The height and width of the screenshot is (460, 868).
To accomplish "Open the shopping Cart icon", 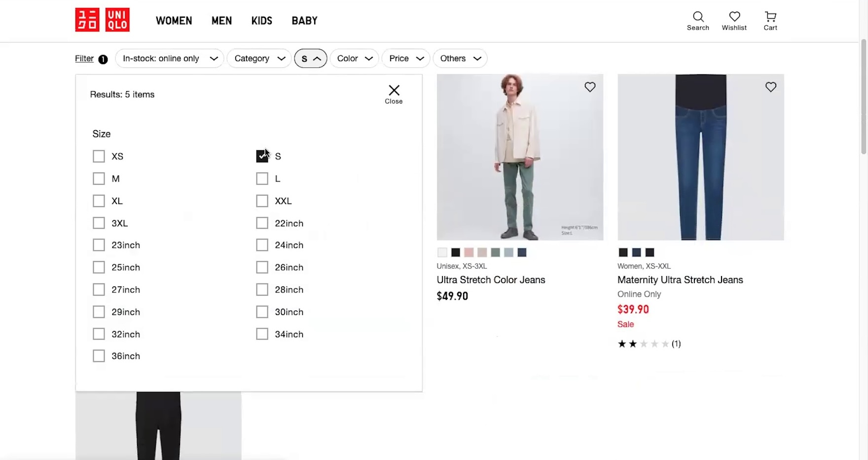I will point(770,21).
